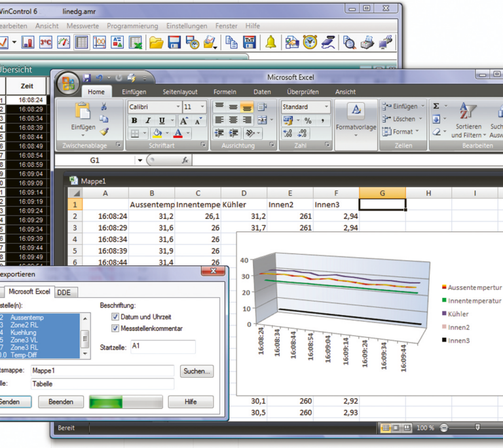Toggle bottom vertical alignment in Excel ribbon
The height and width of the screenshot is (448, 503).
pos(247,107)
